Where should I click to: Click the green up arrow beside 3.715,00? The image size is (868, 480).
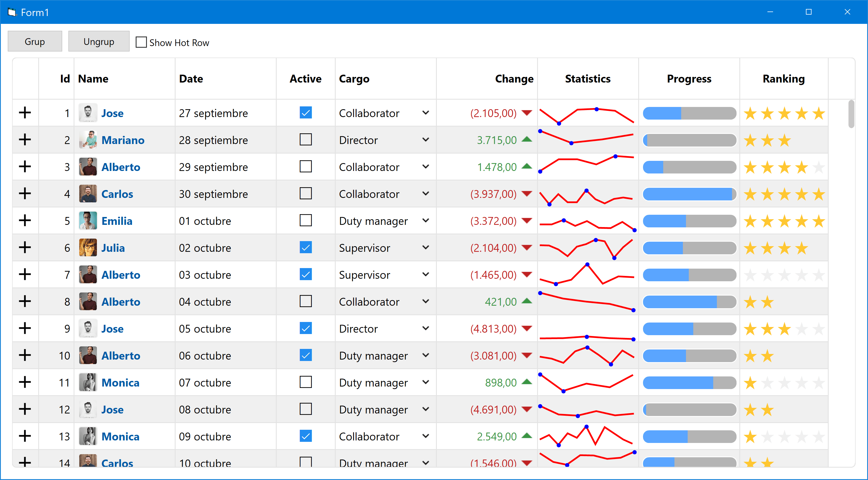pos(527,139)
